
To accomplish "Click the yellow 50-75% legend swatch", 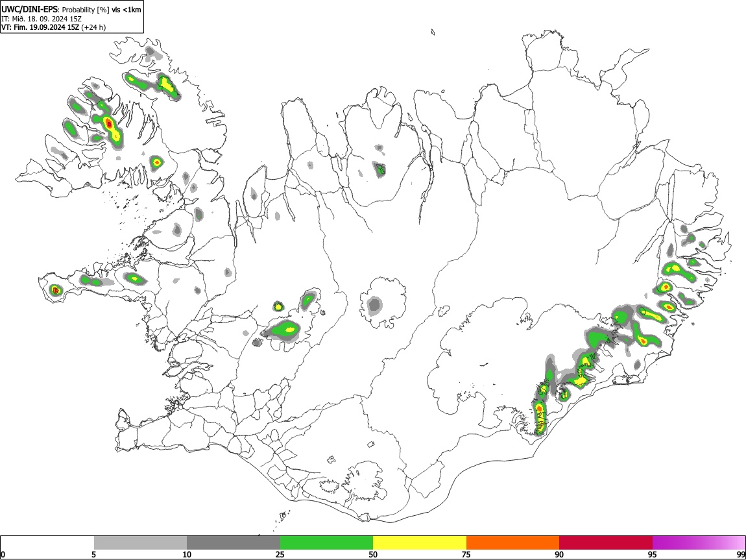I will (x=420, y=542).
